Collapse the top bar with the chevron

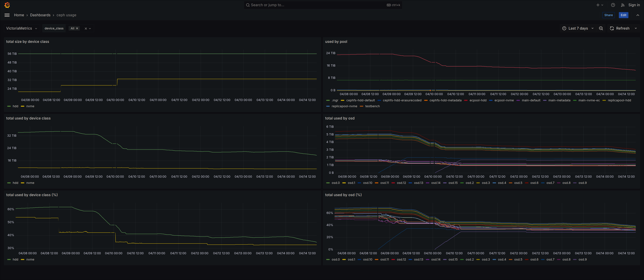click(x=638, y=15)
